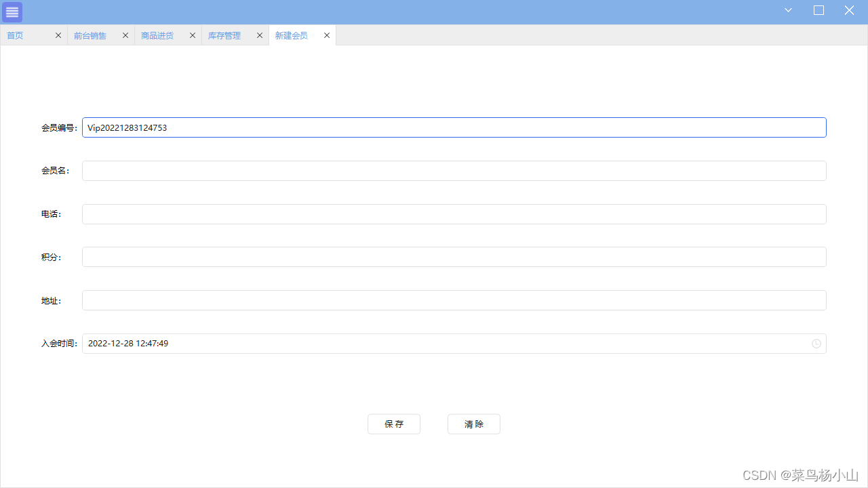Image resolution: width=868 pixels, height=488 pixels.
Task: Maximize the application window
Action: pyautogui.click(x=818, y=10)
